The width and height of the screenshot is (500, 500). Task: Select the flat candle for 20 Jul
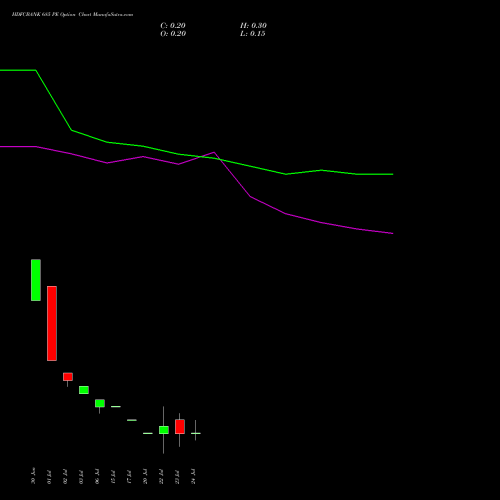tap(148, 433)
